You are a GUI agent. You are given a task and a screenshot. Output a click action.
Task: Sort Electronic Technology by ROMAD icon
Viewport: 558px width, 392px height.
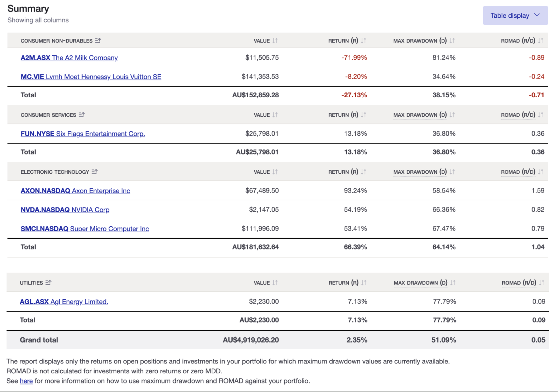[541, 172]
